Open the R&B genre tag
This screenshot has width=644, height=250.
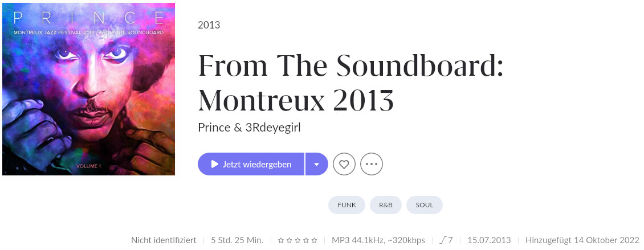(386, 205)
